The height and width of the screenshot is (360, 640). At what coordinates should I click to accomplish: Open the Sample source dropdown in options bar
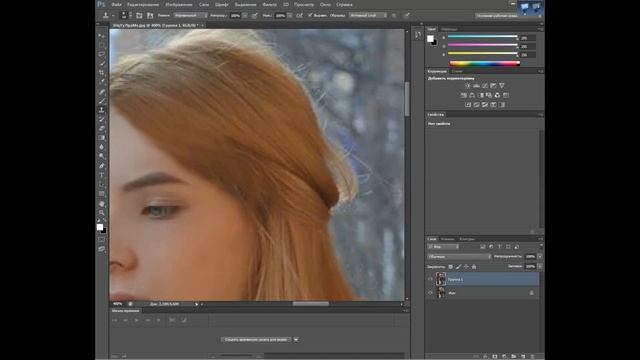tap(368, 16)
